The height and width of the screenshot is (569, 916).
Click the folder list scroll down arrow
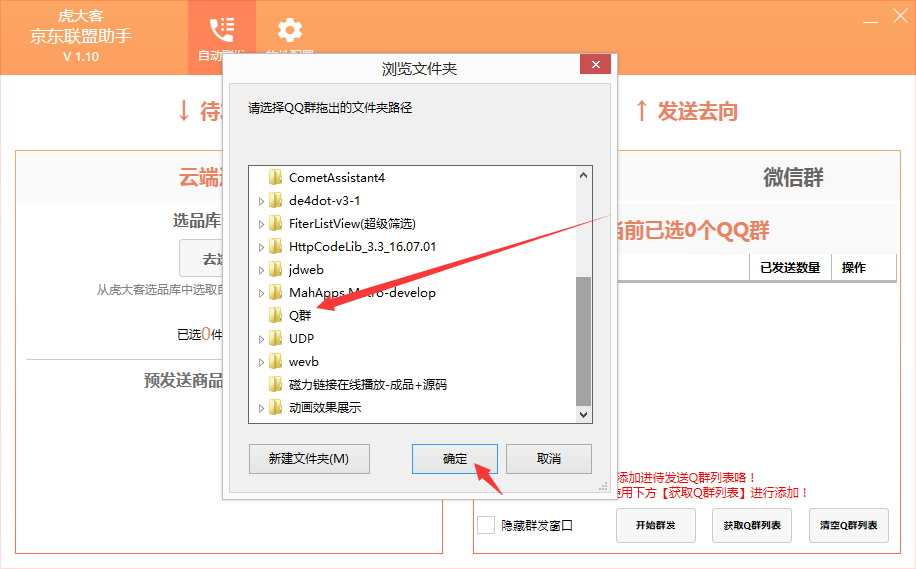point(583,414)
